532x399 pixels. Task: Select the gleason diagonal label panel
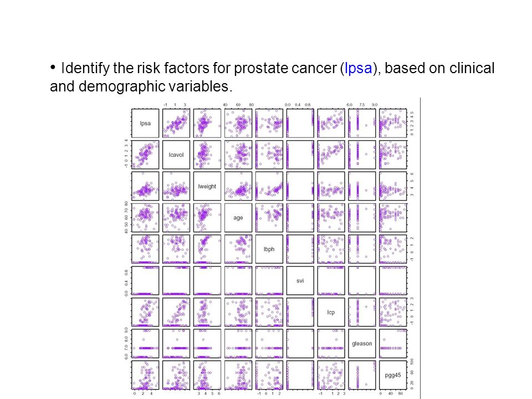(x=362, y=344)
